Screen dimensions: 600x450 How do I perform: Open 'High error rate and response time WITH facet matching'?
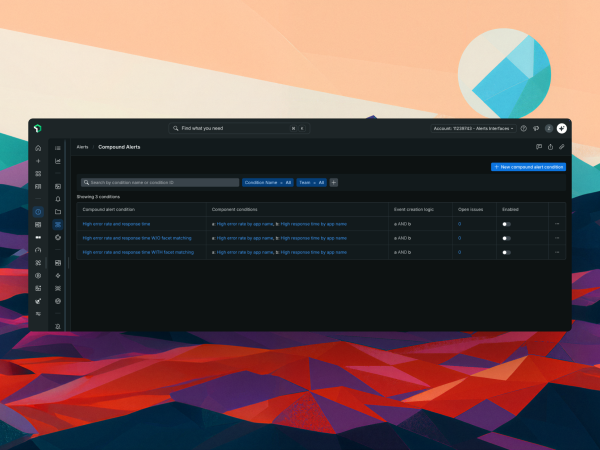point(138,252)
